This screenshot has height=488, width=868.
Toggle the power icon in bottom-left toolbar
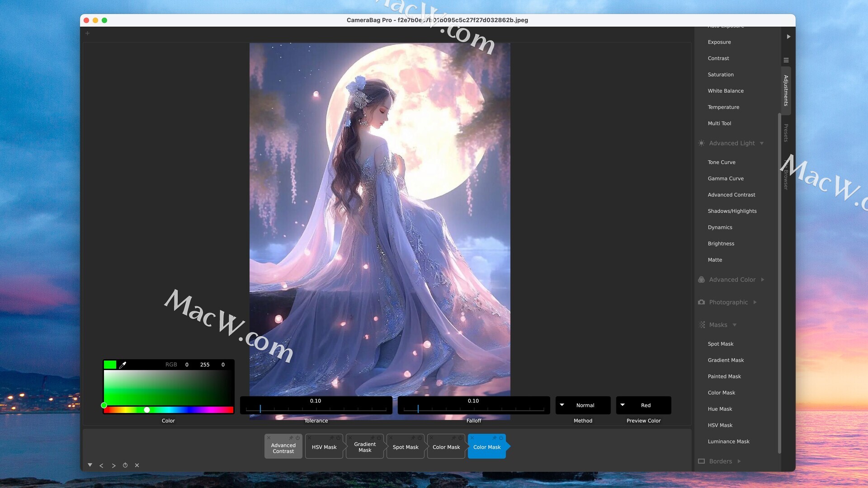[x=125, y=465]
